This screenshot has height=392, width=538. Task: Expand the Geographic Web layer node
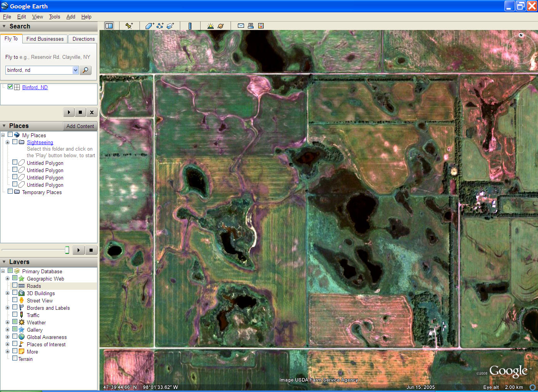7,279
